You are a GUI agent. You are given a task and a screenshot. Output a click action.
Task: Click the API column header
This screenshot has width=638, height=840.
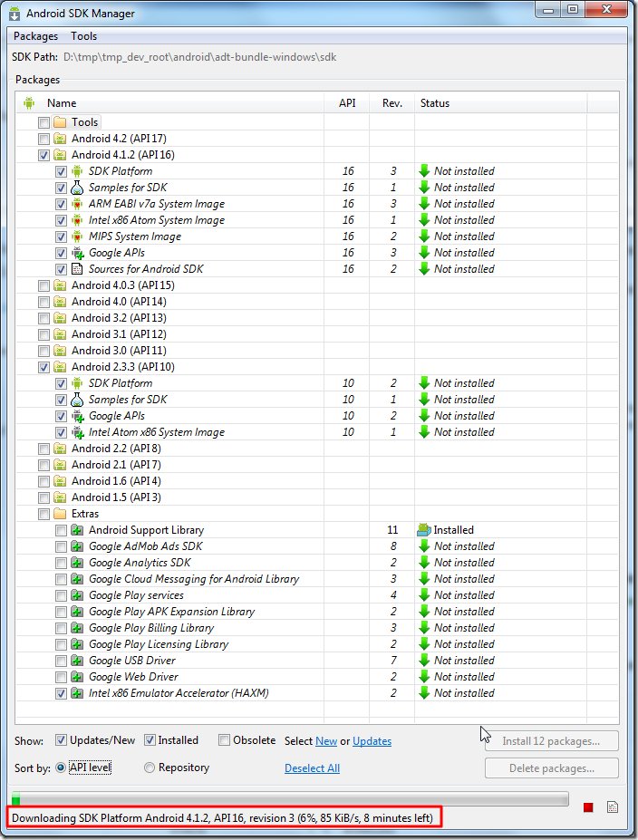[x=347, y=103]
